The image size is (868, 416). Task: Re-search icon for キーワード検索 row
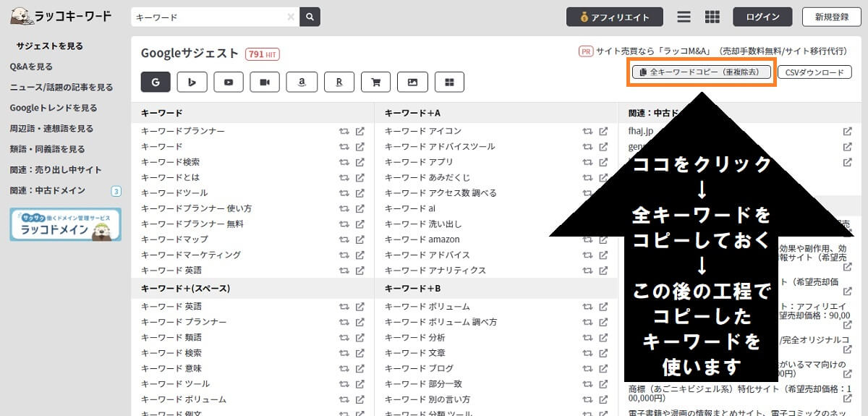pyautogui.click(x=344, y=162)
